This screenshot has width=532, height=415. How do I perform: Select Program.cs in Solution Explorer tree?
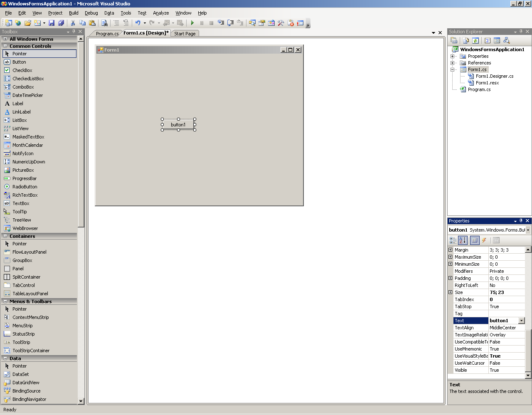click(479, 89)
